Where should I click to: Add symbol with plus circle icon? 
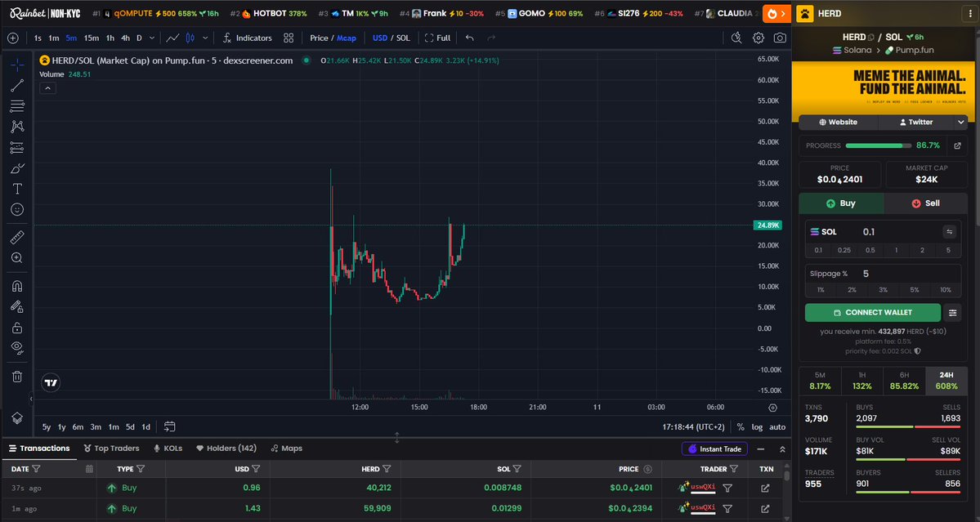coord(12,38)
